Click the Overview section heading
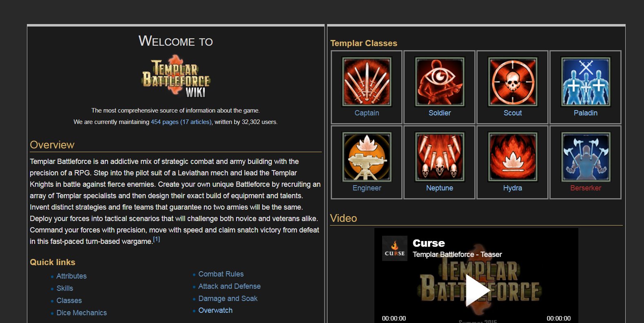Screen dimensions: 644x323 52,145
